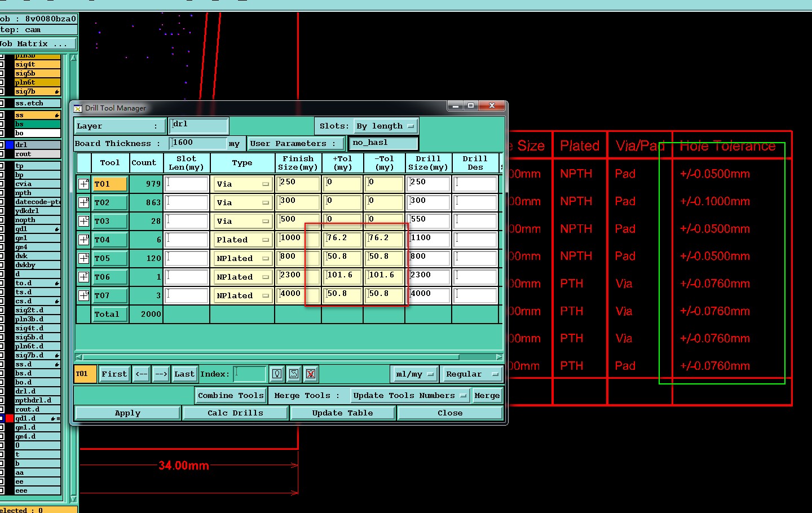The height and width of the screenshot is (513, 812).
Task: Select the sig7b layer row
Action: coord(37,91)
